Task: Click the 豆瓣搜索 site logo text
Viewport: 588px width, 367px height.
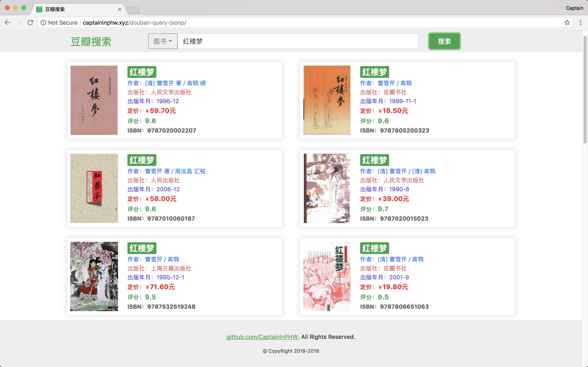Action: pyautogui.click(x=91, y=42)
